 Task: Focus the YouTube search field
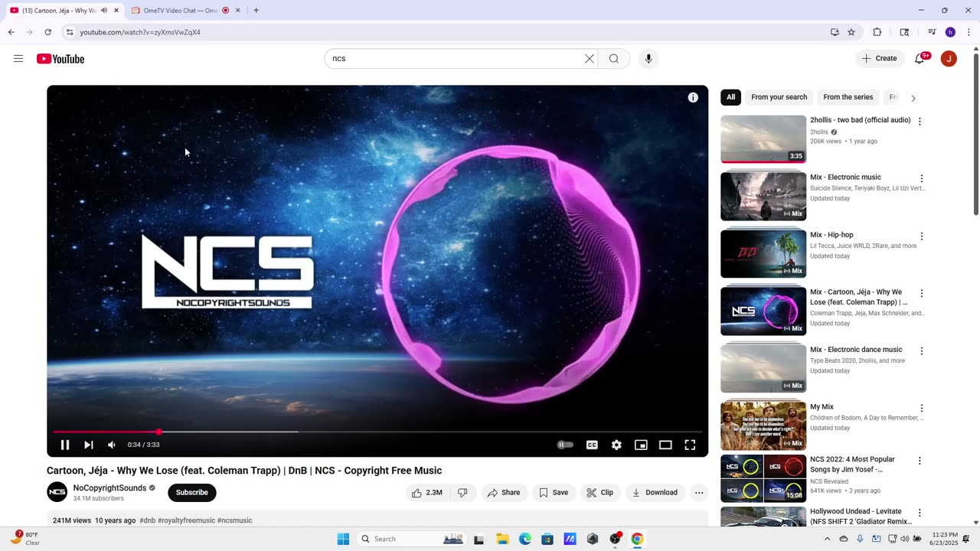[x=456, y=59]
